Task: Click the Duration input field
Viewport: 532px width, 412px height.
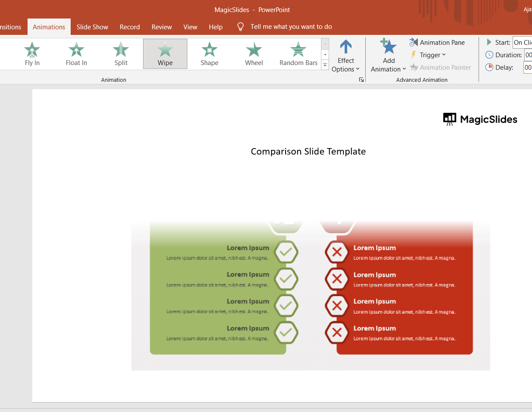Action: pyautogui.click(x=528, y=55)
